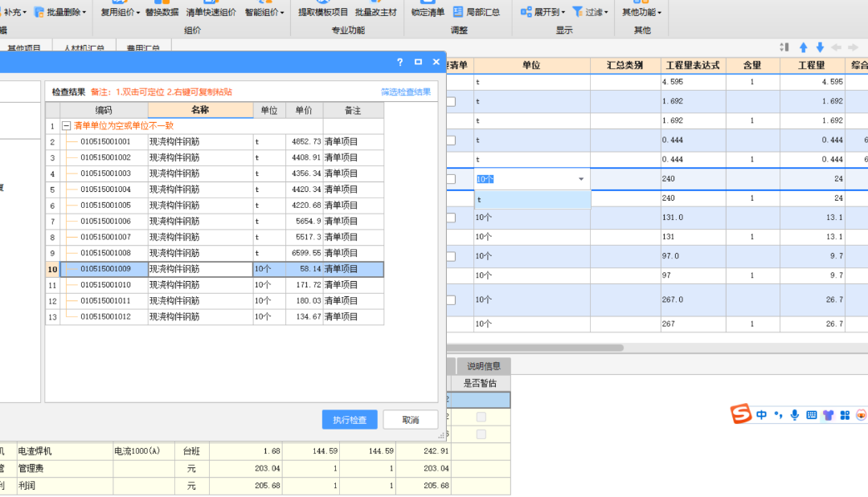Switch to the 费用汇总 tab
The width and height of the screenshot is (868, 497).
[x=143, y=49]
